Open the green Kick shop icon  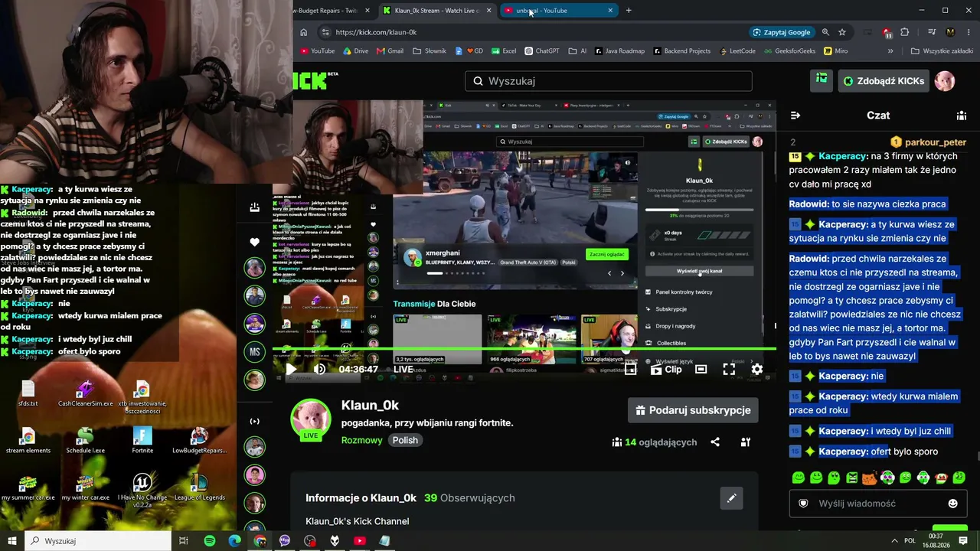tap(822, 80)
